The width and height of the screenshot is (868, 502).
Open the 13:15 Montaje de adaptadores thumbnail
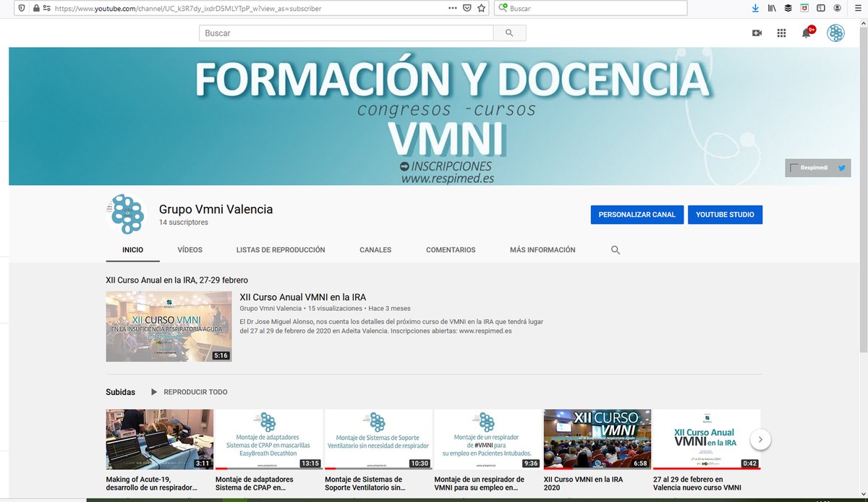[x=269, y=440]
